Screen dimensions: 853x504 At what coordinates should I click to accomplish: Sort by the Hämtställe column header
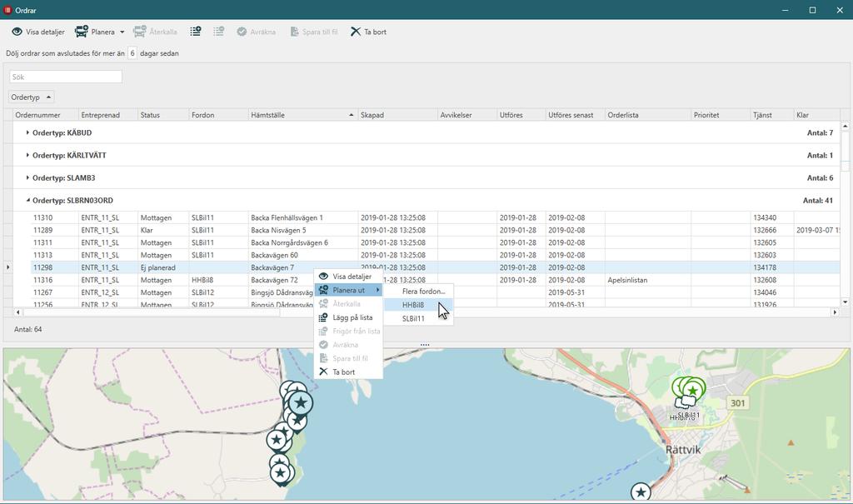pyautogui.click(x=303, y=115)
